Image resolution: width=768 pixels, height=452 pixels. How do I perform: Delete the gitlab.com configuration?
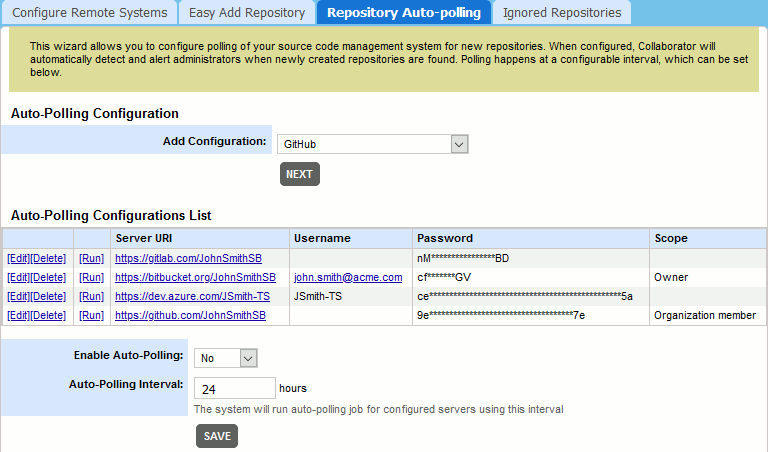[48, 258]
